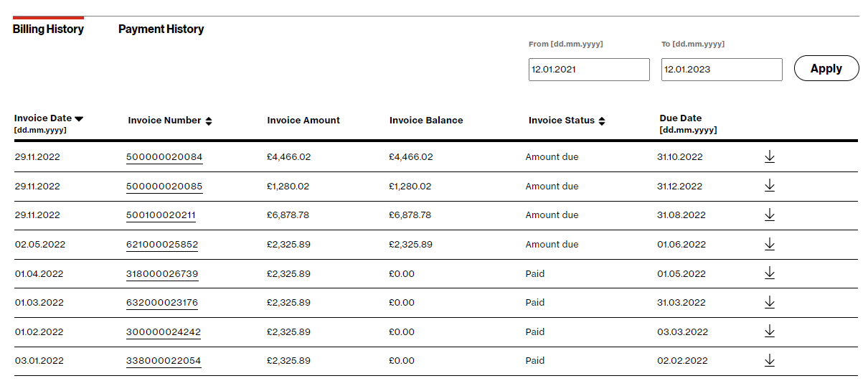Switch to Billing History tab
Viewport: 868px width, 381px height.
(48, 29)
